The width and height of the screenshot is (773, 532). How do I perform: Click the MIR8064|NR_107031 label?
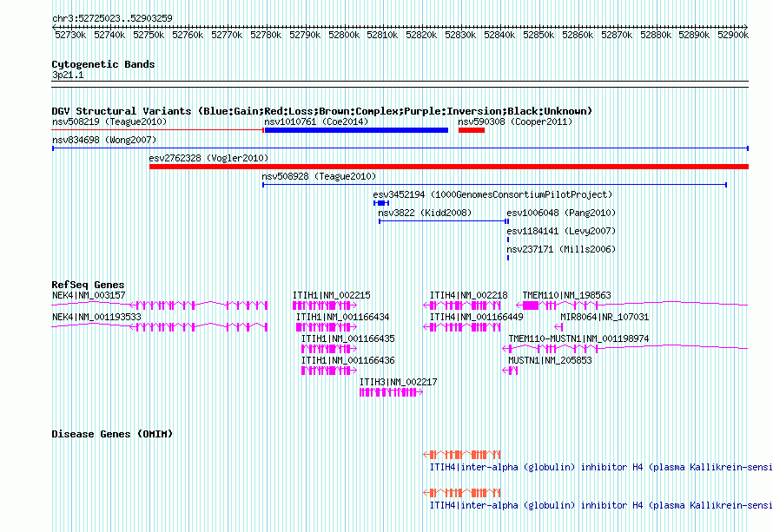[x=605, y=317]
